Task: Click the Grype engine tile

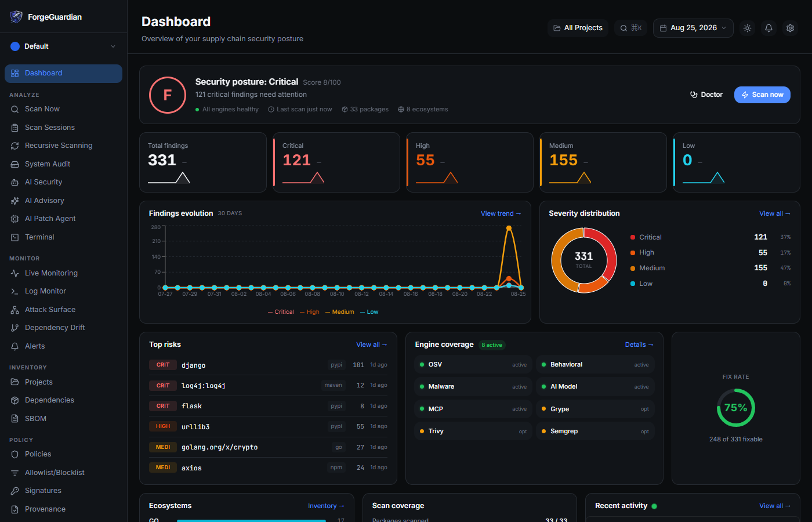Action: (x=595, y=409)
